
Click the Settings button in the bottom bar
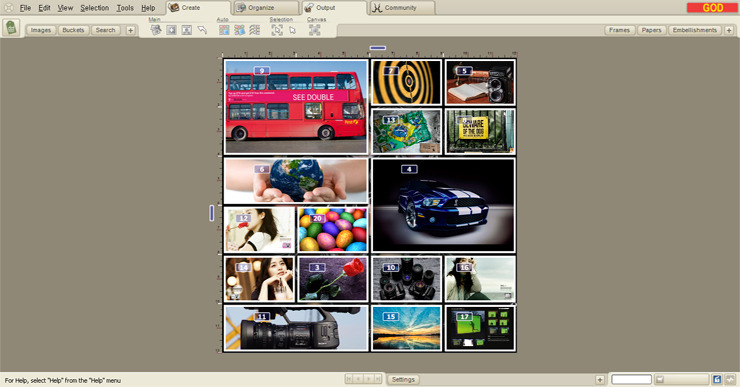[403, 379]
